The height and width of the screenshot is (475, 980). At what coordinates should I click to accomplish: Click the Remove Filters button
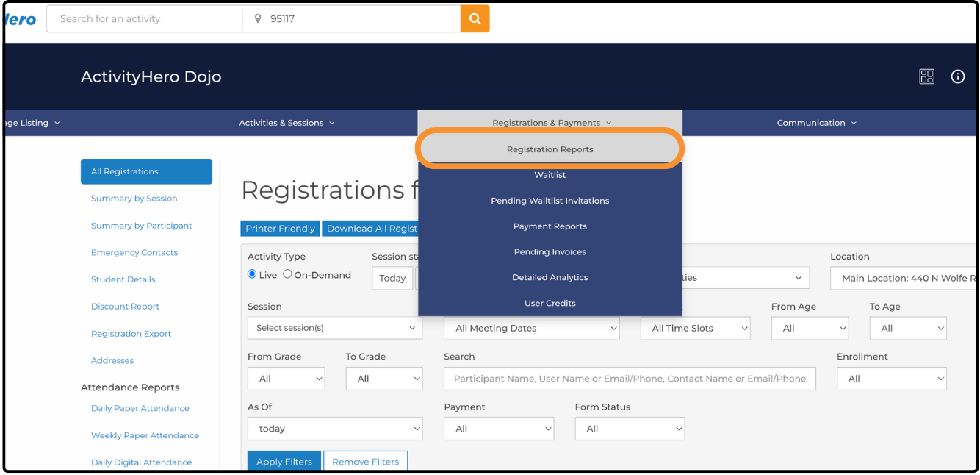click(365, 462)
